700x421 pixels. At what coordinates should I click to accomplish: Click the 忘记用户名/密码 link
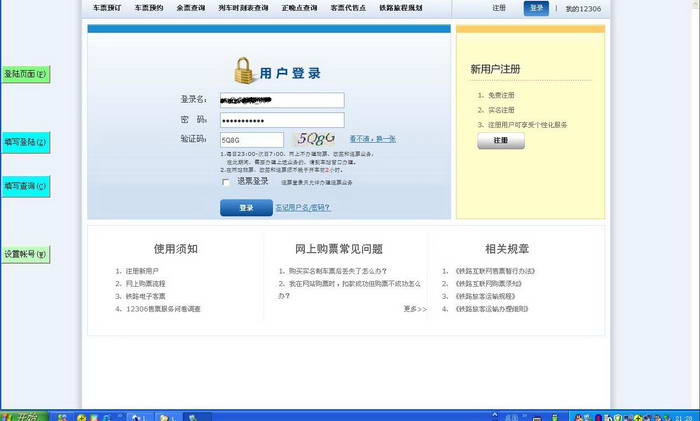(303, 208)
